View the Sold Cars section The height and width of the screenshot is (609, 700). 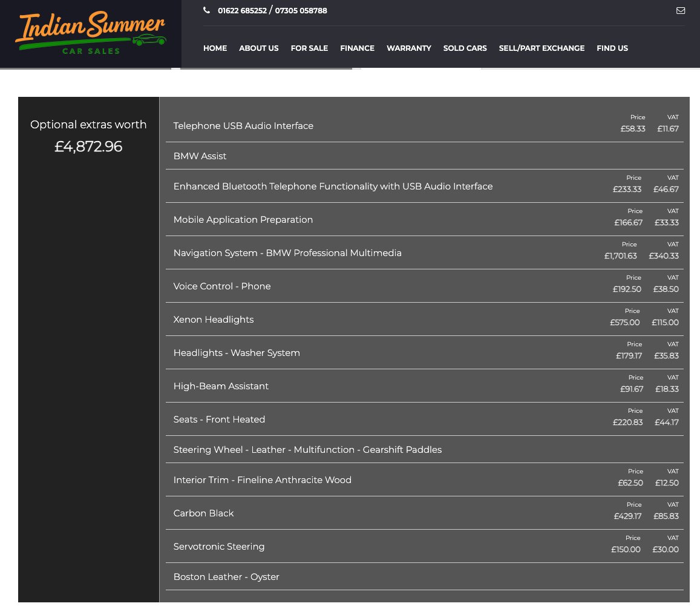(465, 48)
